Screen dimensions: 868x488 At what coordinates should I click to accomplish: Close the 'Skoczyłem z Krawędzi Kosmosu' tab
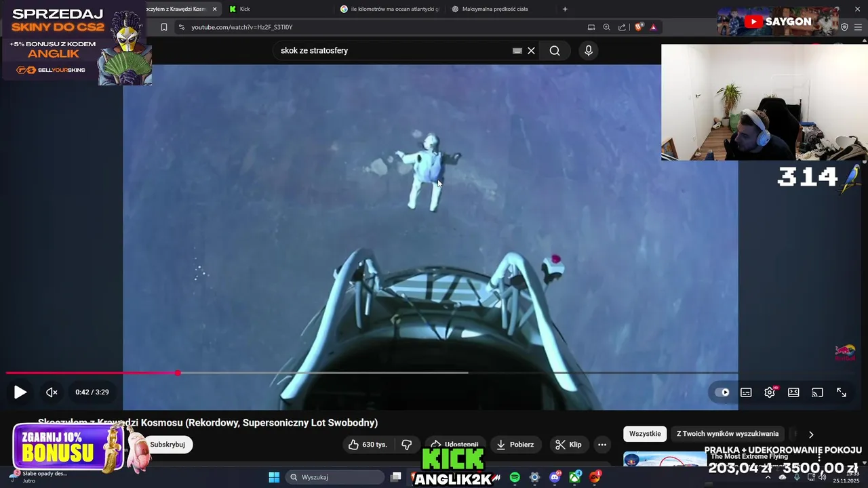coord(214,9)
